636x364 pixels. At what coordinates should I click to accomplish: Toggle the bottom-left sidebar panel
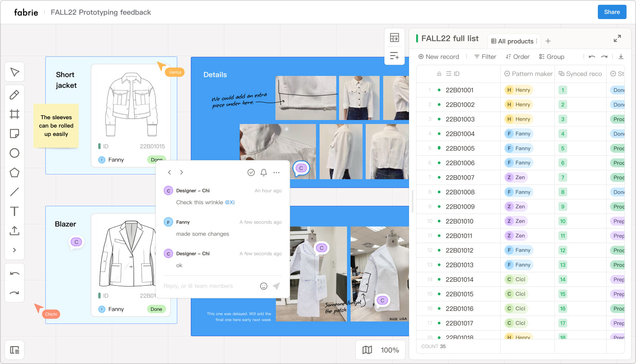15,350
